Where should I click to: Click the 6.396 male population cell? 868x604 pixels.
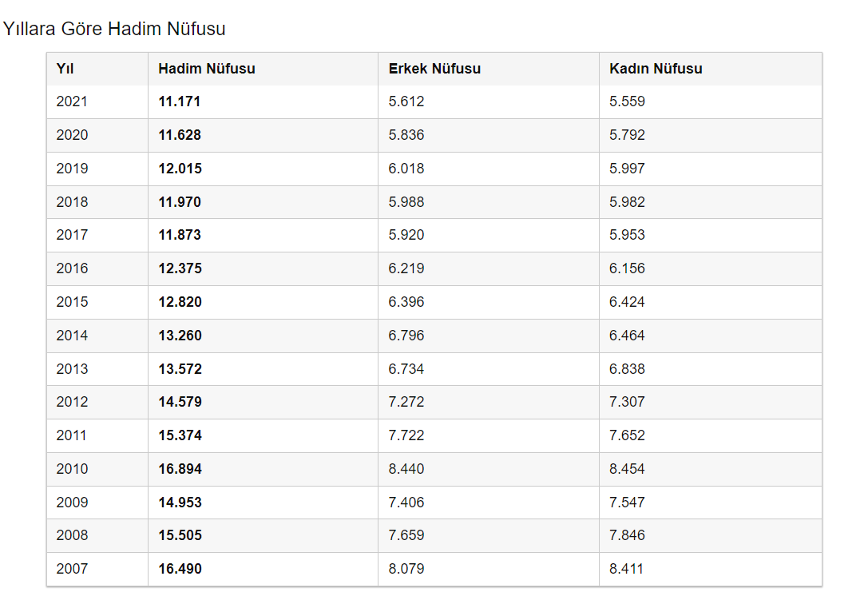coord(406,302)
